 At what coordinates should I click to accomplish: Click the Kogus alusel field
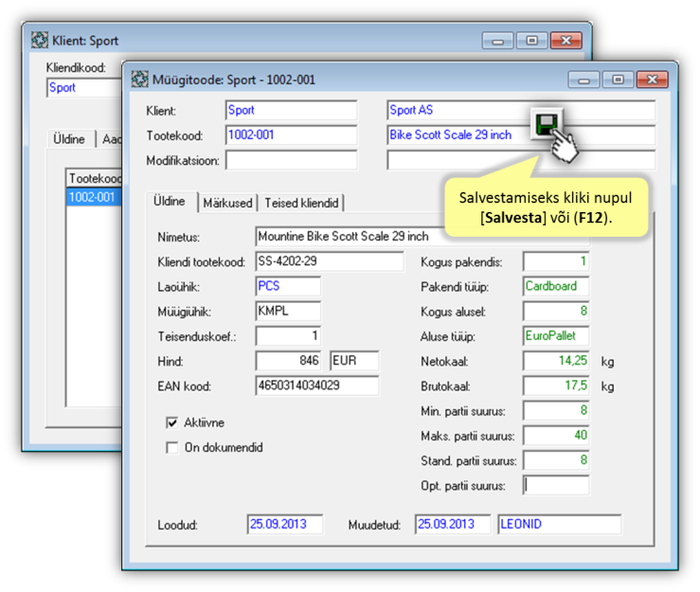click(x=556, y=312)
